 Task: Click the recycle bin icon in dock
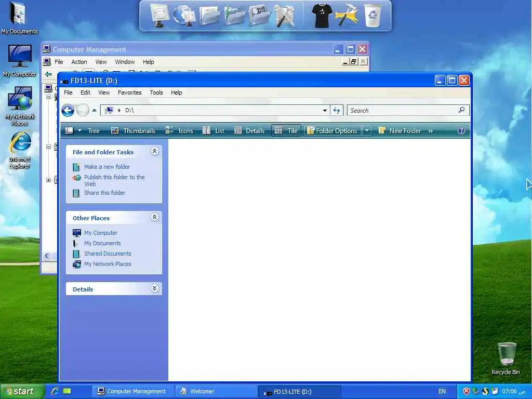pyautogui.click(x=373, y=15)
